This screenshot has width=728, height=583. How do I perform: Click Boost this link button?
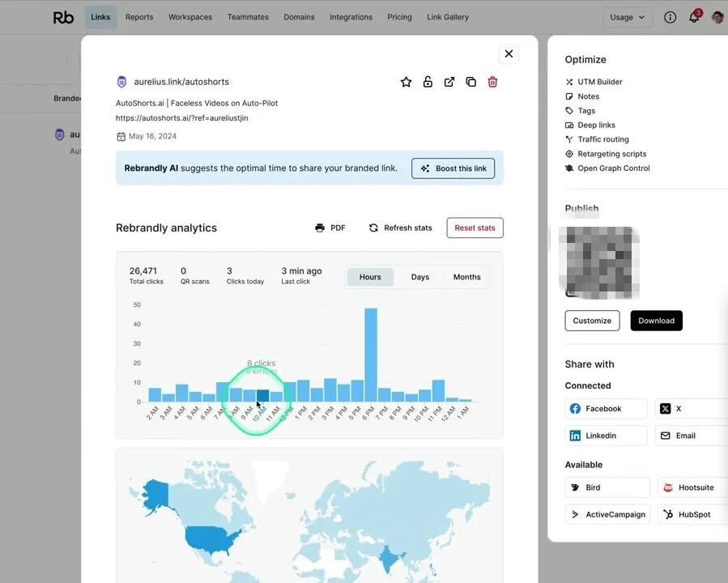coord(453,168)
